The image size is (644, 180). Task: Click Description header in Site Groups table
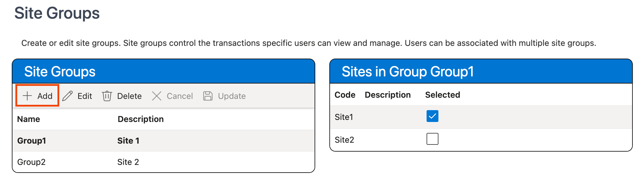[140, 119]
